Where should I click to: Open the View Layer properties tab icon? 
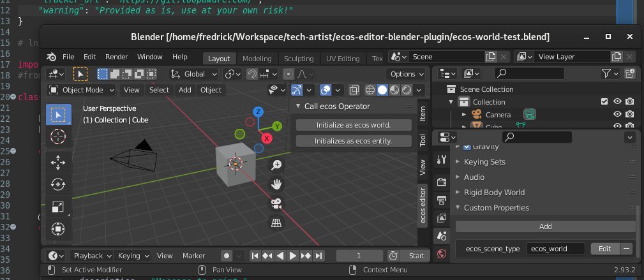[x=442, y=218]
